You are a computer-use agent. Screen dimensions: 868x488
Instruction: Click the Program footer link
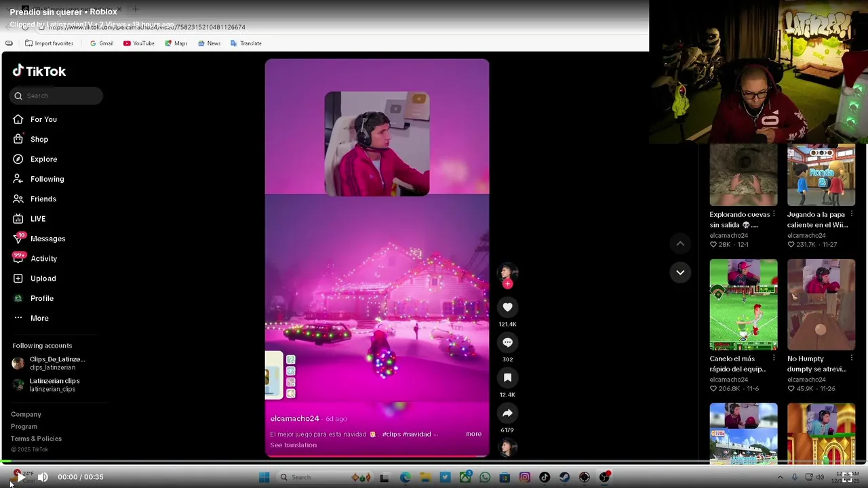(24, 426)
